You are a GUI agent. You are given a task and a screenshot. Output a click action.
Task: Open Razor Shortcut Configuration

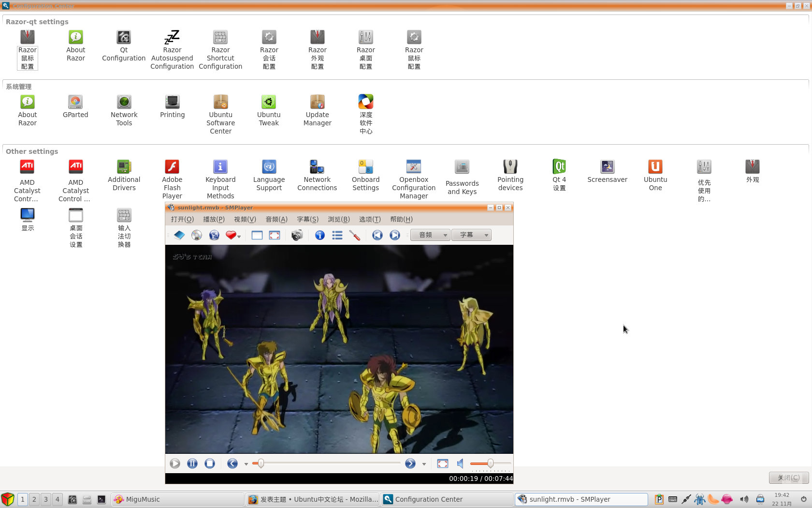click(x=220, y=50)
